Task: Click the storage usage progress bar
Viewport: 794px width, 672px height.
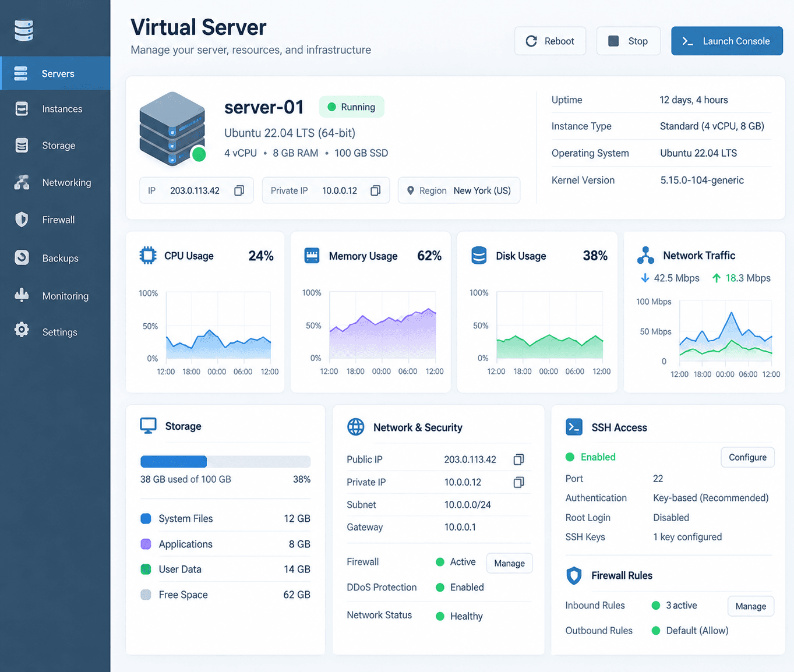Action: [x=225, y=462]
